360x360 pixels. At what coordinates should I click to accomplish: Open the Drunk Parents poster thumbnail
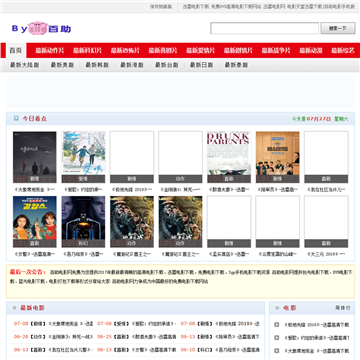(229, 157)
